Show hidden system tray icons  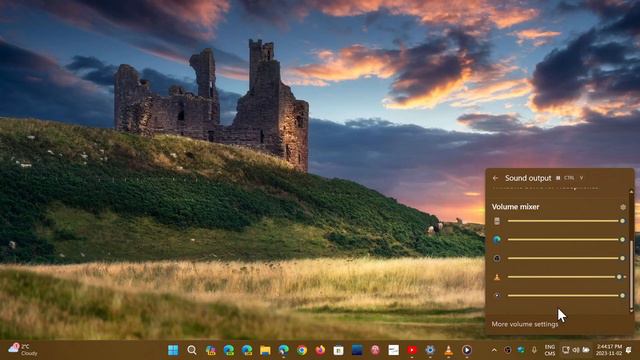(494, 350)
